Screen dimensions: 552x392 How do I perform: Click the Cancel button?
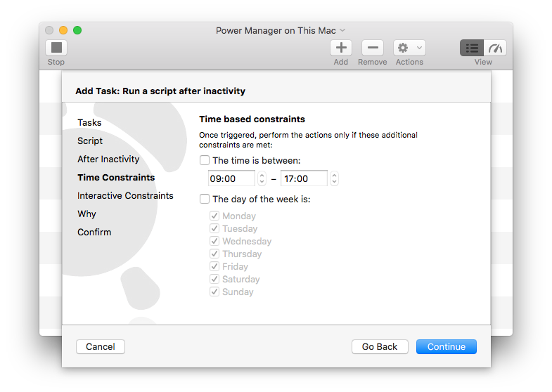click(101, 346)
